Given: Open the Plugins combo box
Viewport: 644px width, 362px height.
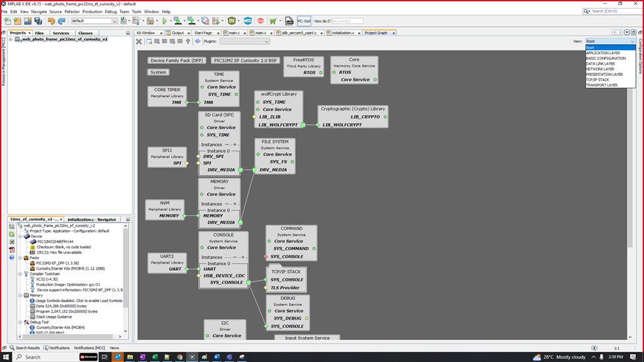Looking at the screenshot, I should [244, 42].
